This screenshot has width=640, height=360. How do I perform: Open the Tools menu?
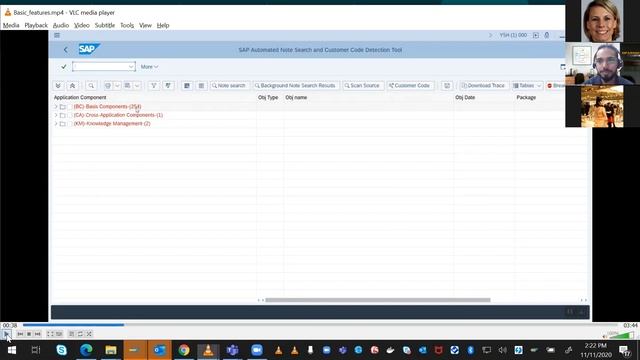127,25
